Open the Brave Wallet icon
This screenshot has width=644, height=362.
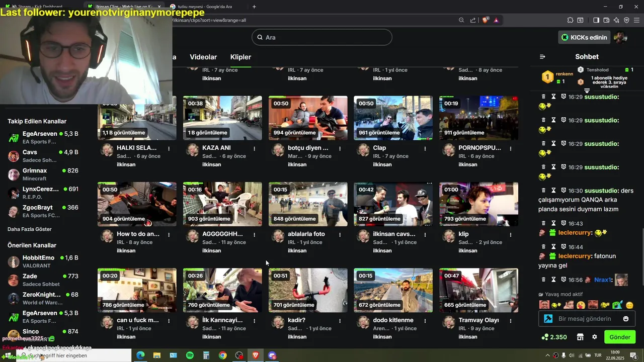(606, 20)
